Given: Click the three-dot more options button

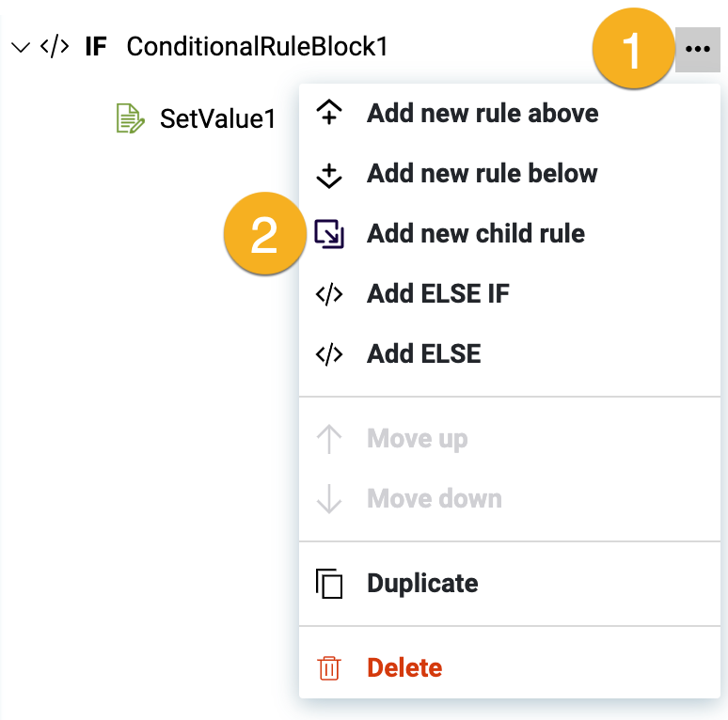Looking at the screenshot, I should click(x=697, y=49).
